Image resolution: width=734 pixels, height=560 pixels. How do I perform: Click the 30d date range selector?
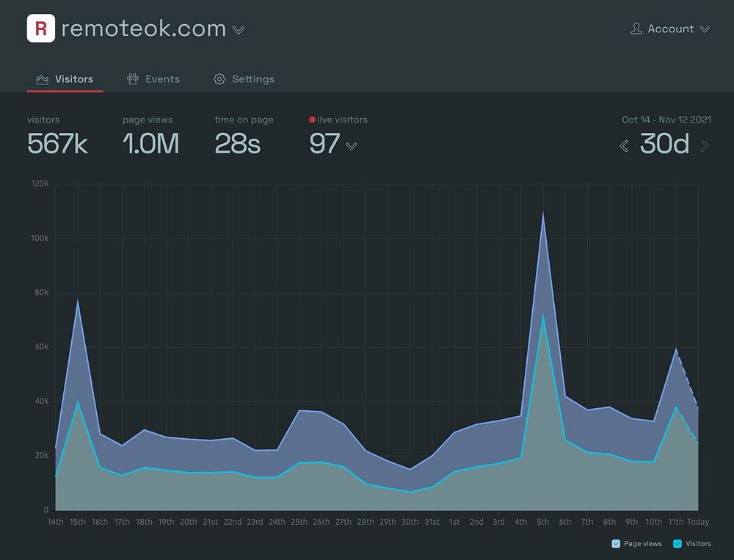(x=664, y=144)
